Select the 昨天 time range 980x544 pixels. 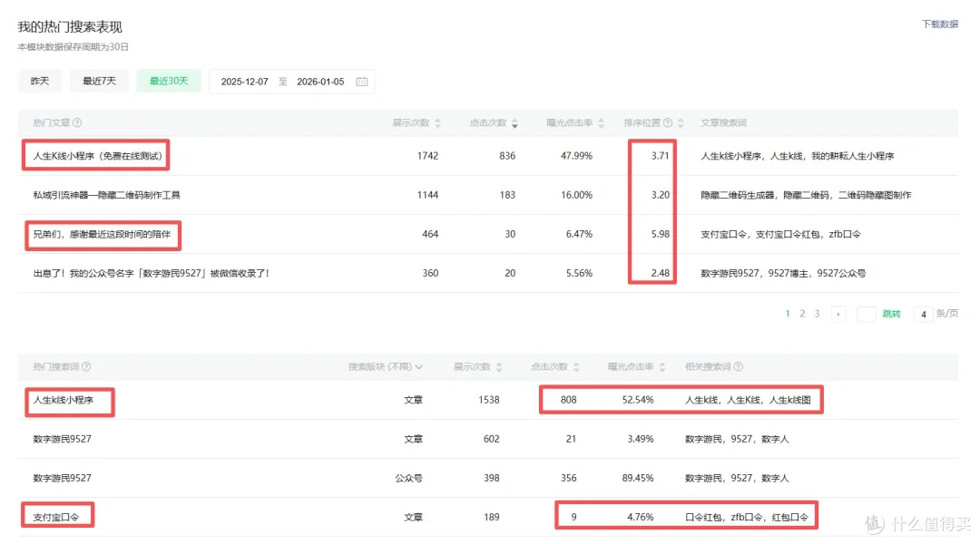tap(40, 82)
